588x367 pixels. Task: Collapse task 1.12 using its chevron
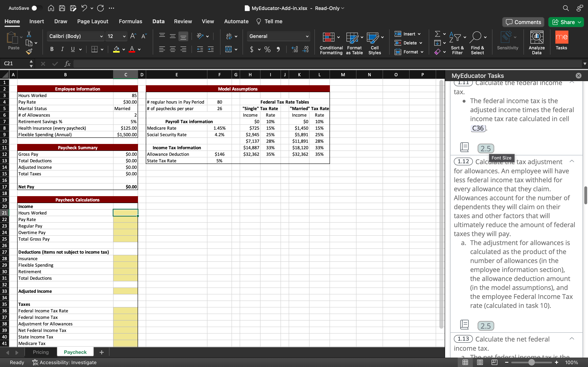pos(572,161)
